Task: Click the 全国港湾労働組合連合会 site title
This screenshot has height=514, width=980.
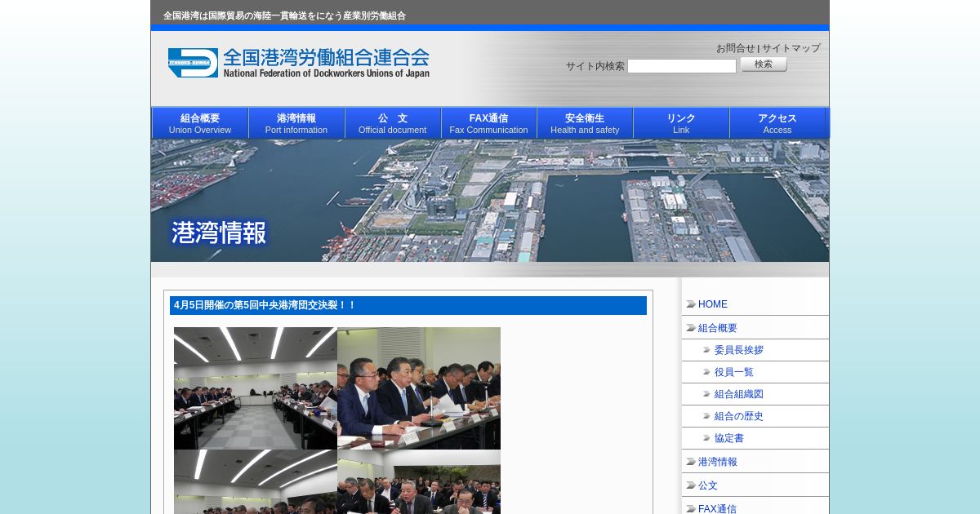Action: (326, 58)
